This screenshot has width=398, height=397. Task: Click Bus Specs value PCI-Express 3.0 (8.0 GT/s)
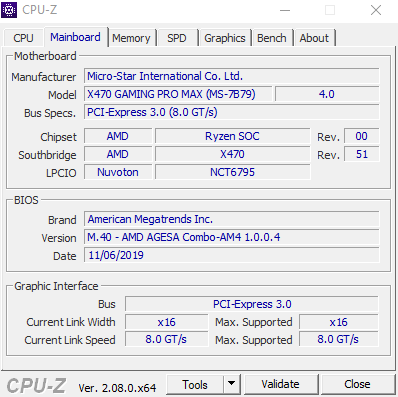pyautogui.click(x=232, y=112)
